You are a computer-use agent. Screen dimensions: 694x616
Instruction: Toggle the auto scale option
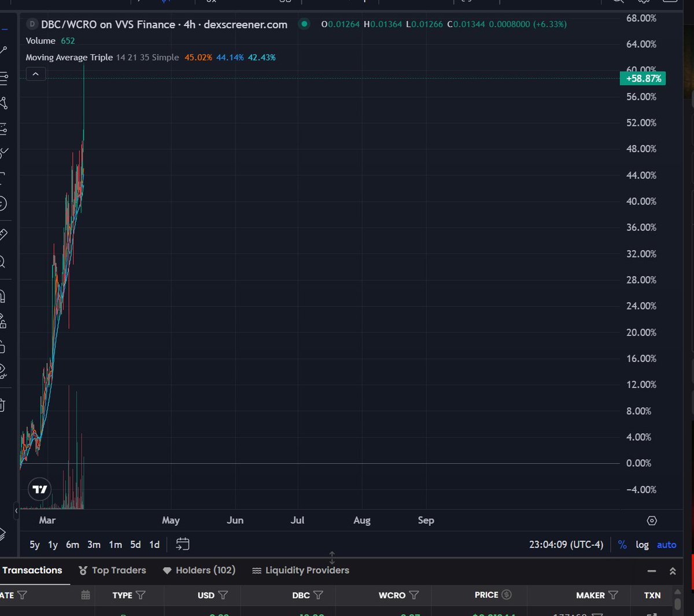666,545
